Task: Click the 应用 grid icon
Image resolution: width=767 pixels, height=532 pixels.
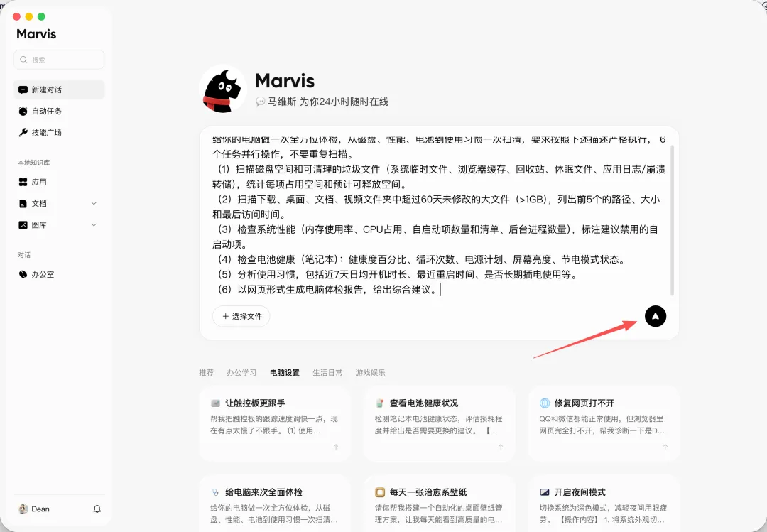Action: point(23,182)
